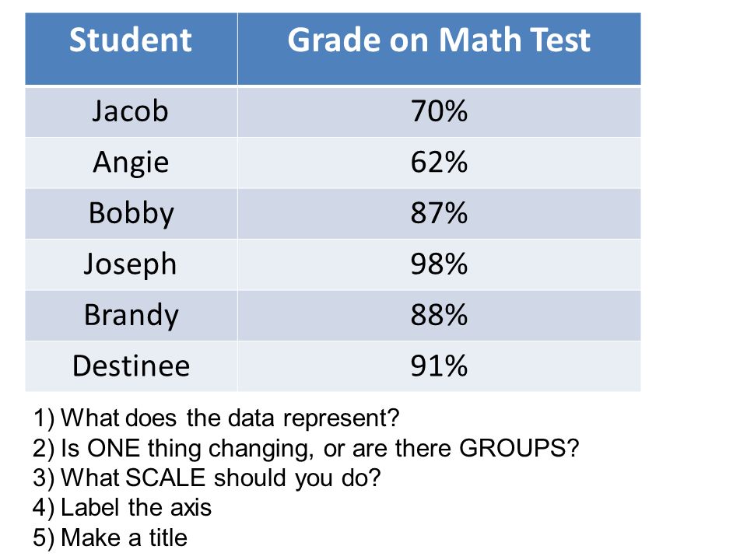Select the 88% grade cell
This screenshot has height=560, width=747.
pyautogui.click(x=439, y=316)
